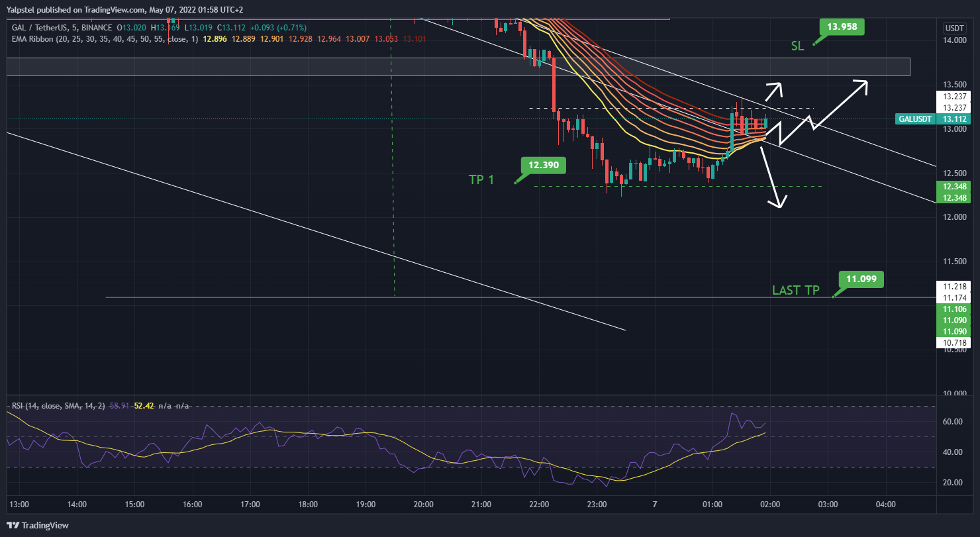Click the 20.00 RSI scale label

[x=954, y=482]
